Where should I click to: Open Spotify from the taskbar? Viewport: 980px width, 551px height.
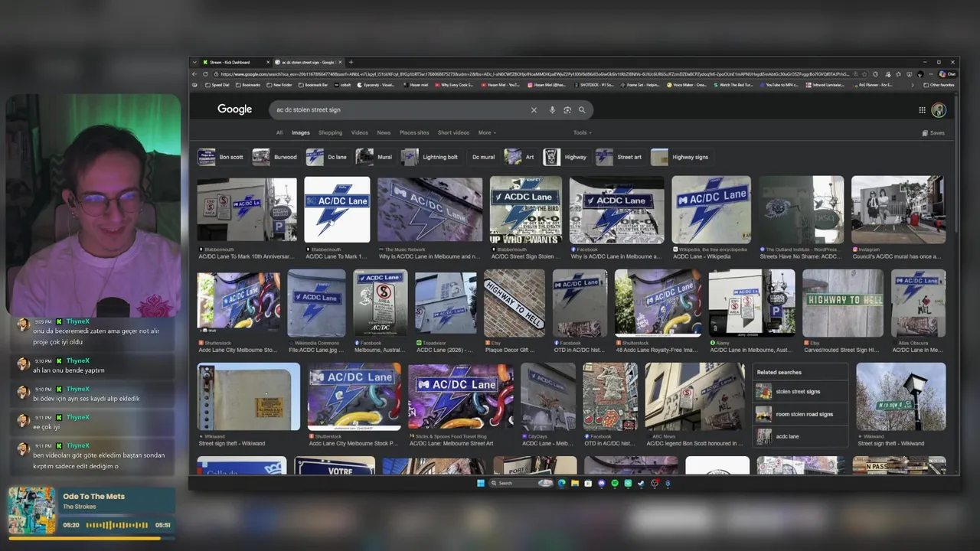pos(615,483)
